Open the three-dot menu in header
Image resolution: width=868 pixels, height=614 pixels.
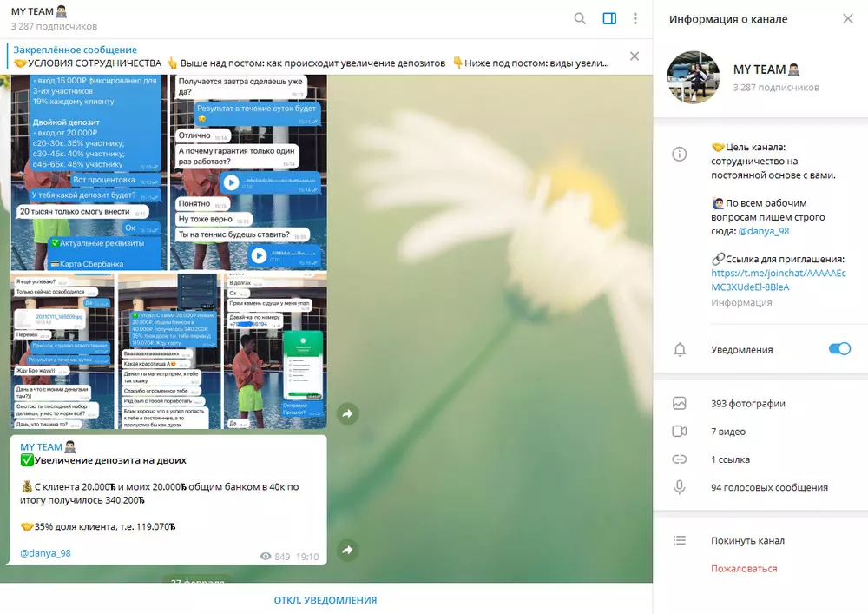coord(635,19)
